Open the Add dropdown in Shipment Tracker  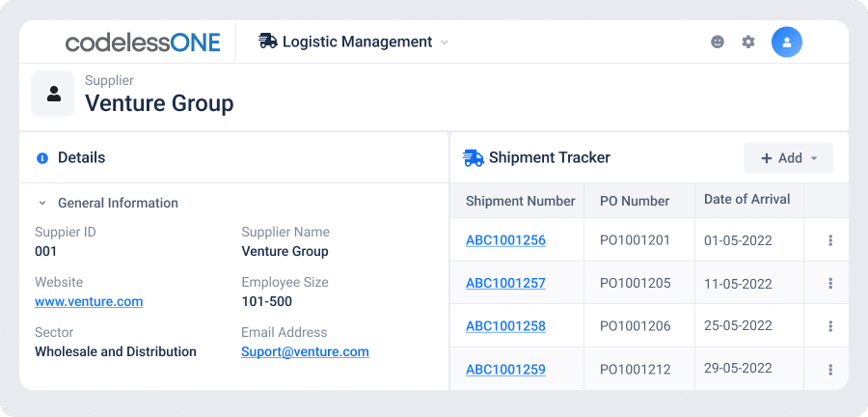(x=788, y=158)
